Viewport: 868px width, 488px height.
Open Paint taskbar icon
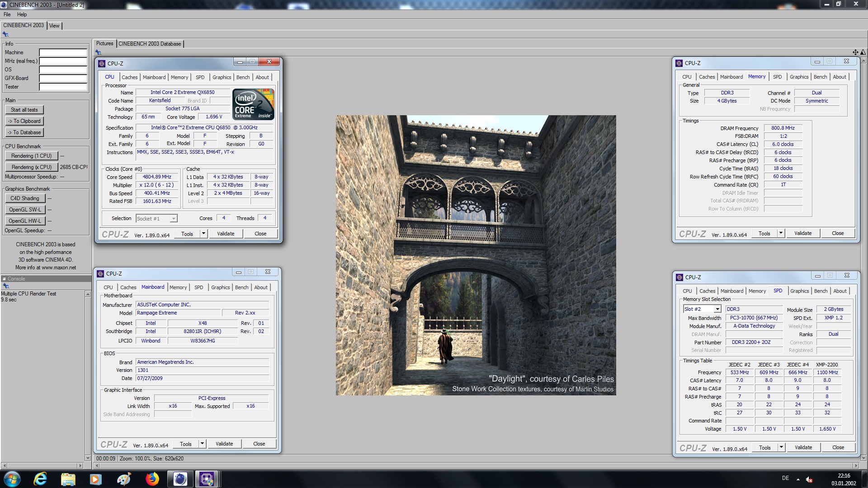[x=123, y=479]
